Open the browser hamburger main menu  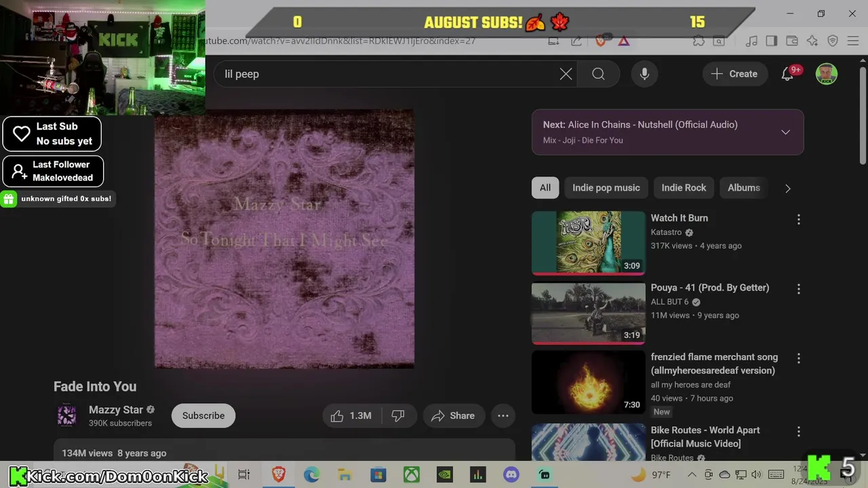[x=853, y=41]
